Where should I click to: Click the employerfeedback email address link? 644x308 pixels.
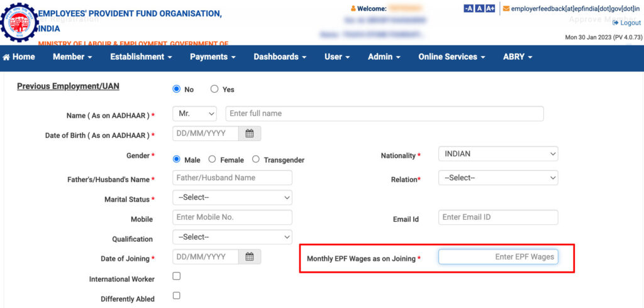coord(576,8)
